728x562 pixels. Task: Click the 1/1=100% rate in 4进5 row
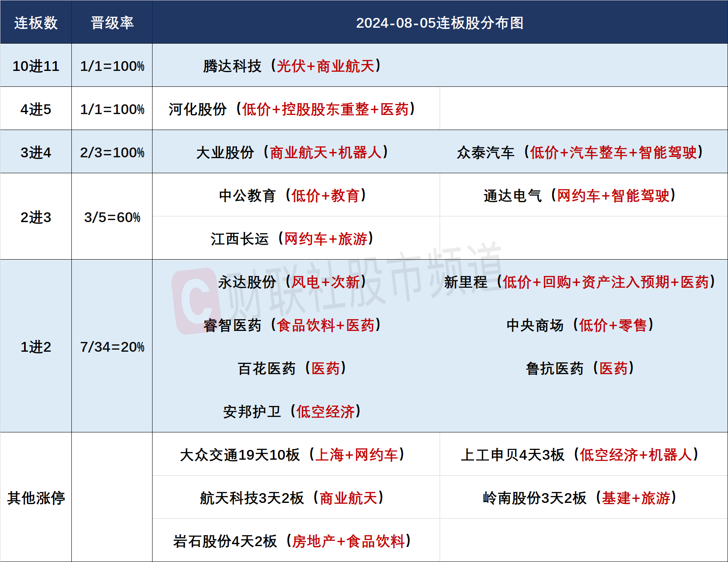point(112,109)
